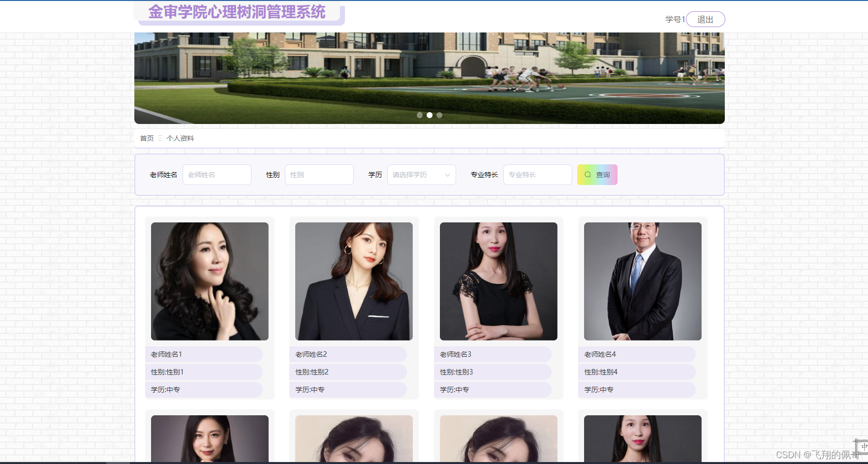Screen dimensions: 868x464
Task: Click the 专业特长 filter label
Action: click(484, 175)
